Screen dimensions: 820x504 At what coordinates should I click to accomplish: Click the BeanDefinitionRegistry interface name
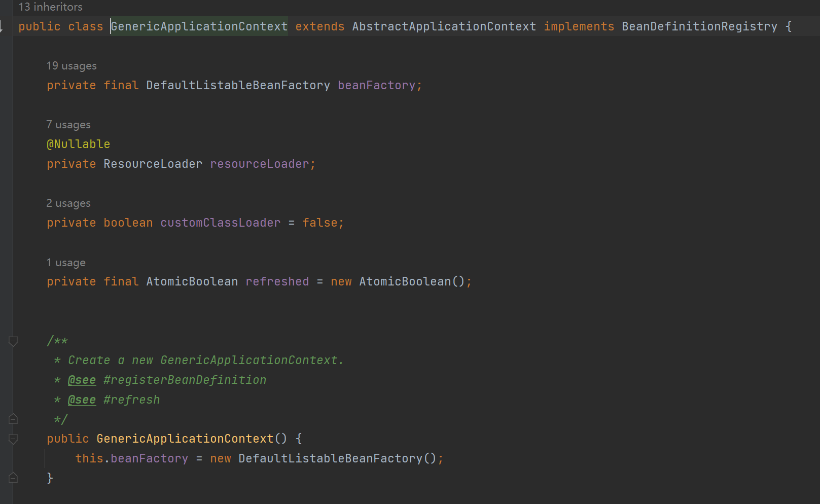click(x=699, y=26)
